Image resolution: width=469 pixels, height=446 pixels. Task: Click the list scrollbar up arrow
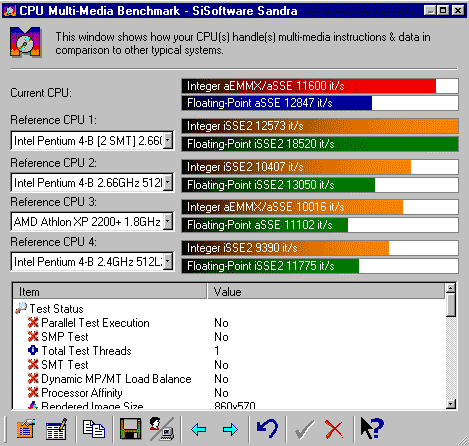(x=451, y=288)
